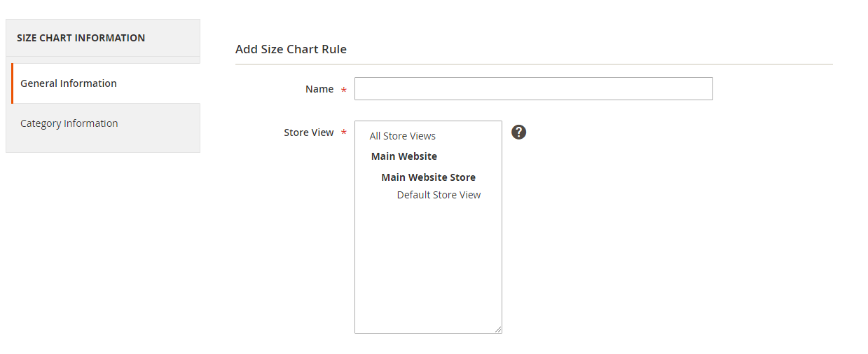Focus the Name text input field
Image resolution: width=868 pixels, height=354 pixels.
click(x=533, y=89)
